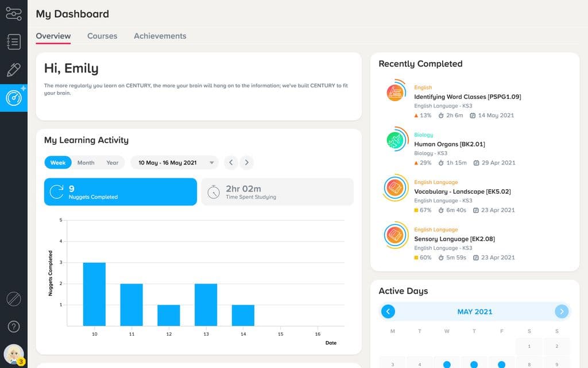Switch activity view to Year
Screen dimensions: 588x368
pos(113,163)
